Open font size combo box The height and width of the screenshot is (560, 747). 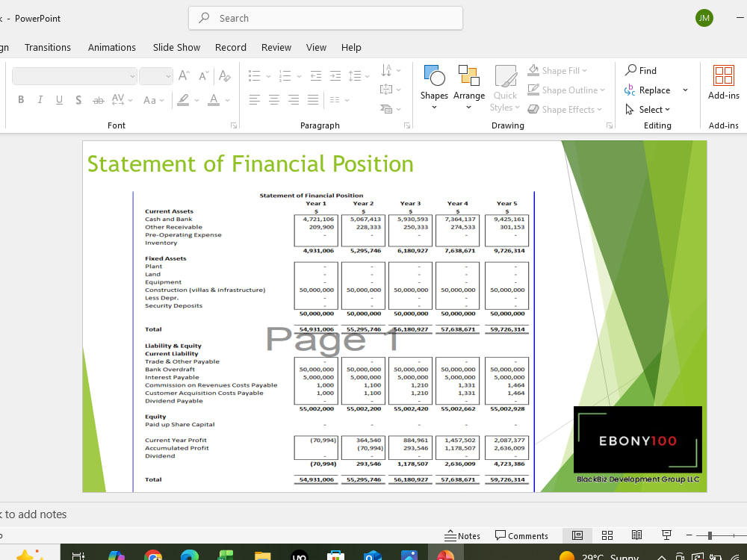click(x=156, y=76)
